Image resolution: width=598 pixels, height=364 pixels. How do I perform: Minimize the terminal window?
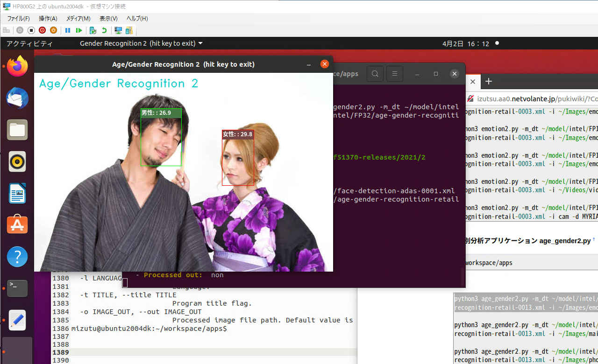[x=417, y=74]
